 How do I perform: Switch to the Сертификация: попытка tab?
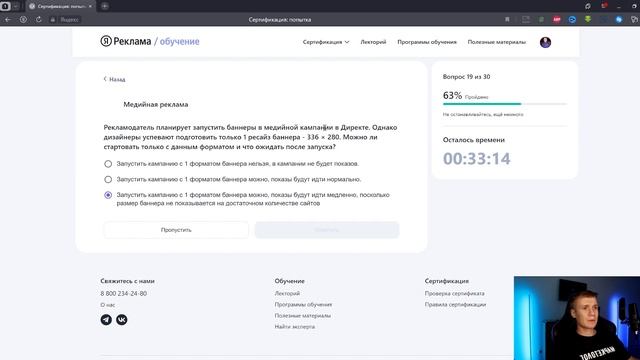(61, 6)
